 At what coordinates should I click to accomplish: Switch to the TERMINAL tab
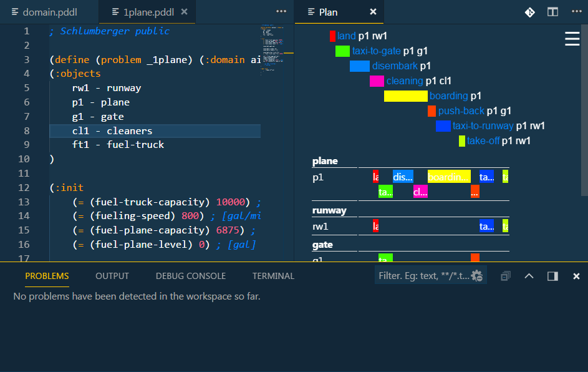click(x=273, y=277)
